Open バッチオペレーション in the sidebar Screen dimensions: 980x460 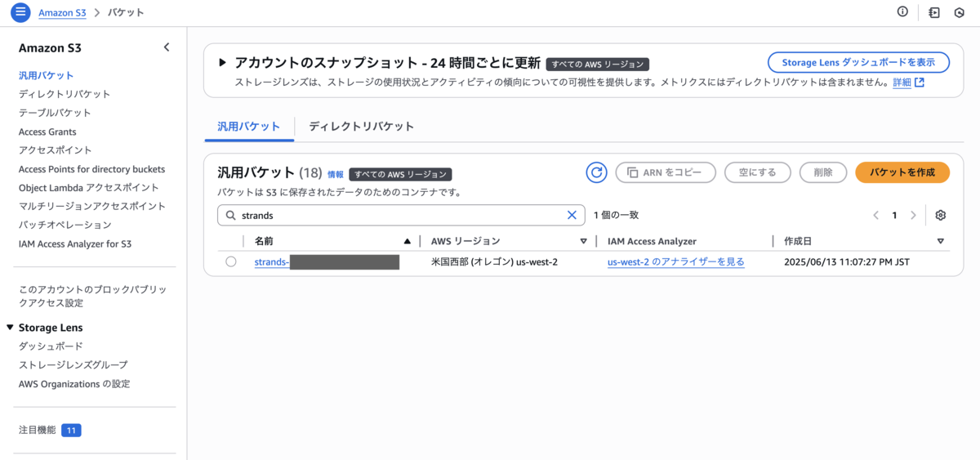pyautogui.click(x=65, y=225)
